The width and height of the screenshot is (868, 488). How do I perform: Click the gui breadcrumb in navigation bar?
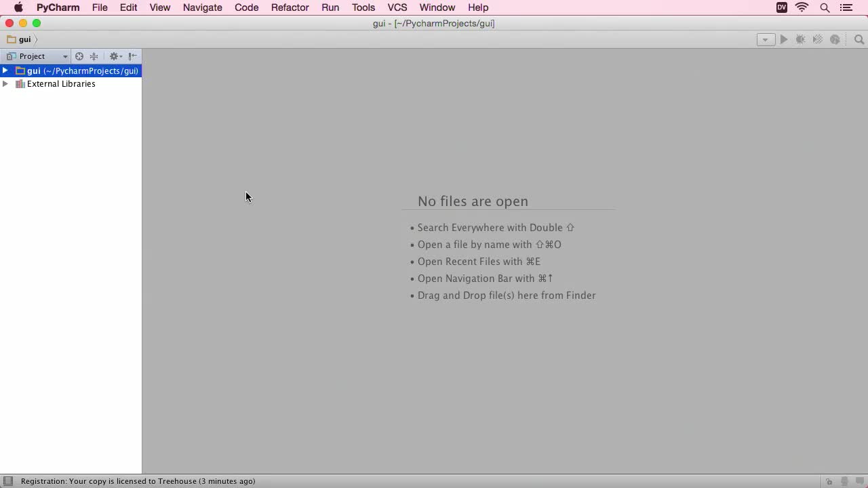click(24, 39)
